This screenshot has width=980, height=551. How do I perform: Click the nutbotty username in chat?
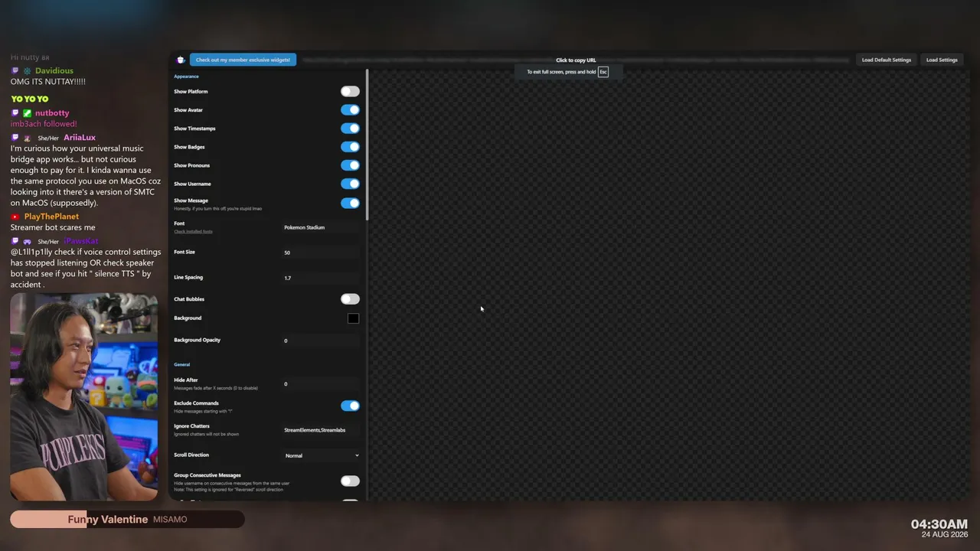(x=52, y=113)
